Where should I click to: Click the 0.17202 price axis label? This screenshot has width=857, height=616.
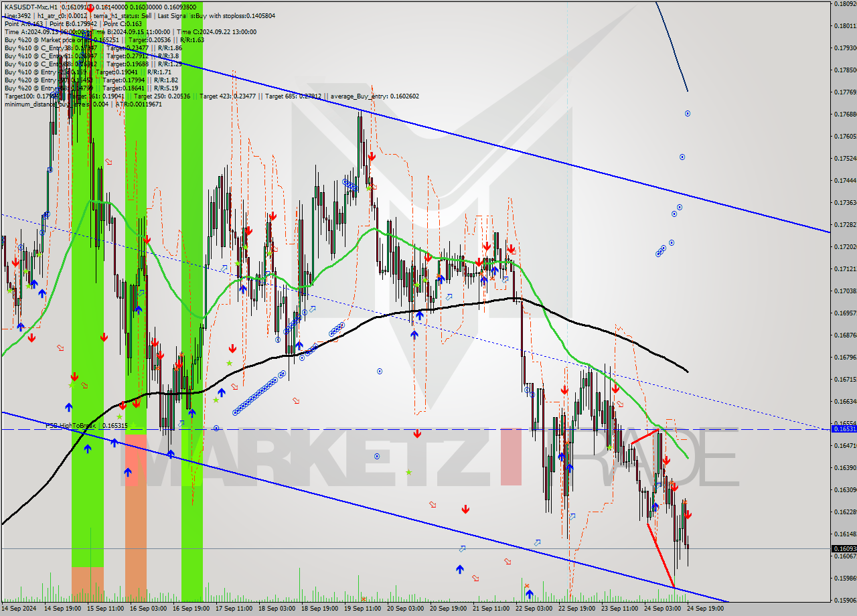[845, 247]
